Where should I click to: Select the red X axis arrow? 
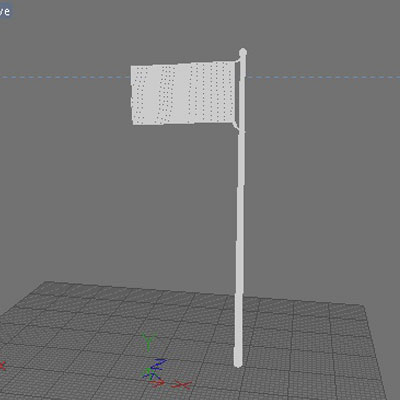pos(157,383)
